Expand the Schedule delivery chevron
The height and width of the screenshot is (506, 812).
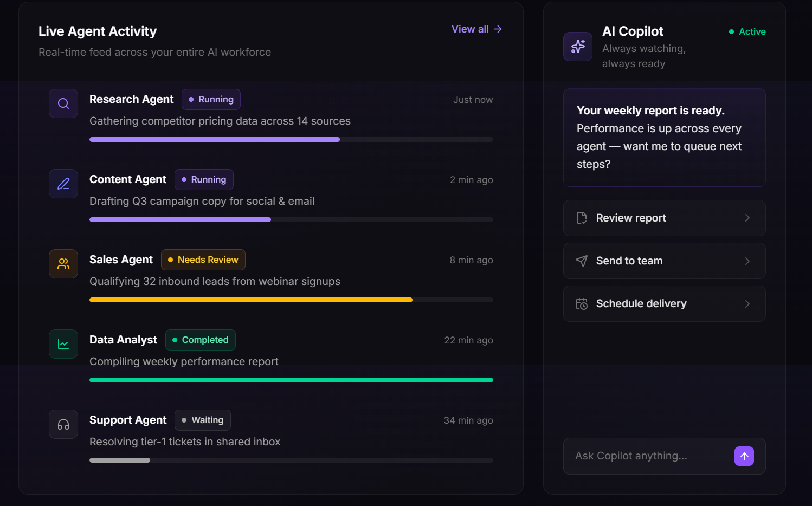click(x=747, y=303)
